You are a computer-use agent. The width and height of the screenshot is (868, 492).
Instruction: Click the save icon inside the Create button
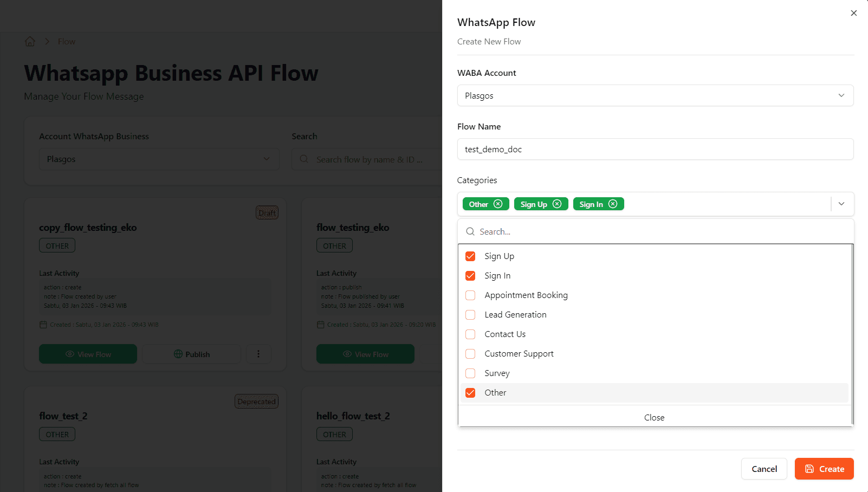809,469
